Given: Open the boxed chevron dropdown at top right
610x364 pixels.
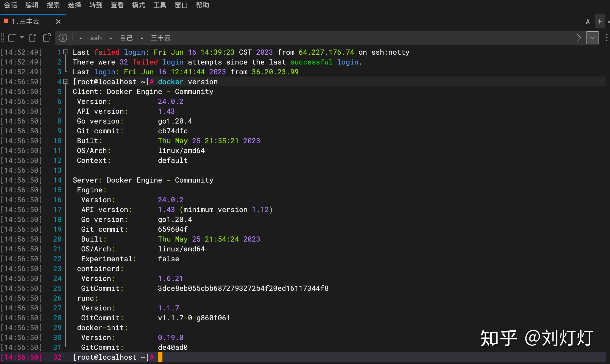Looking at the screenshot, I should pyautogui.click(x=592, y=37).
